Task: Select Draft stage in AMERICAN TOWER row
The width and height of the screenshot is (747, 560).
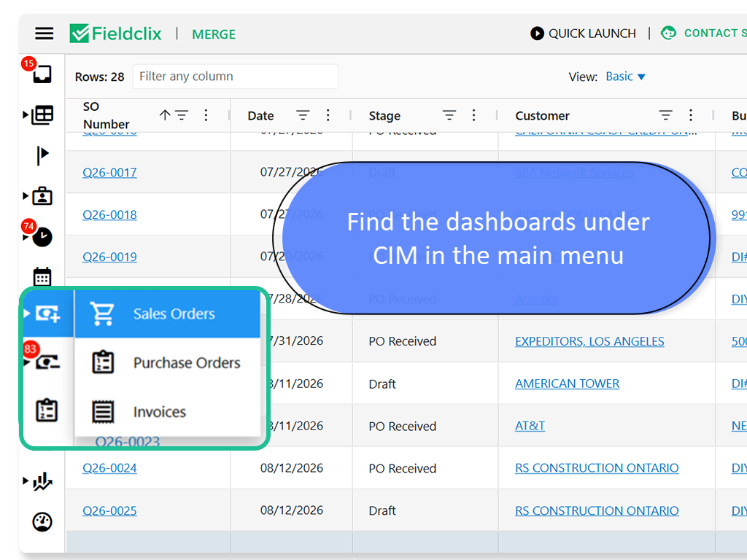Action: [382, 384]
